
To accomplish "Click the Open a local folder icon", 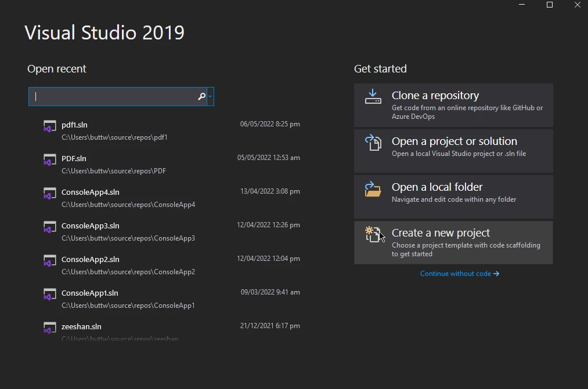I will (x=373, y=189).
